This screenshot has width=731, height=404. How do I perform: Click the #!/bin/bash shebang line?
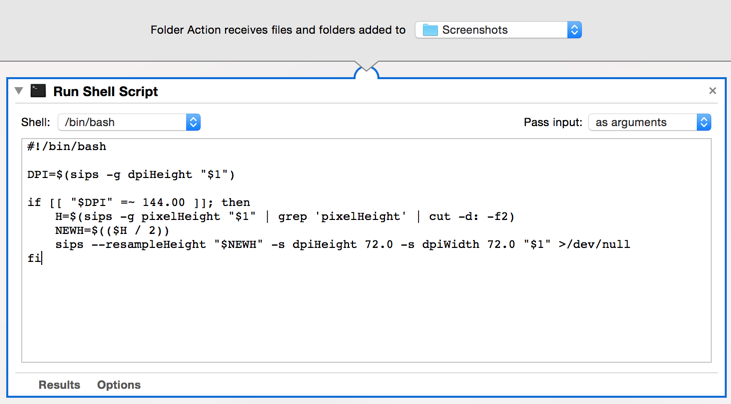pyautogui.click(x=67, y=146)
